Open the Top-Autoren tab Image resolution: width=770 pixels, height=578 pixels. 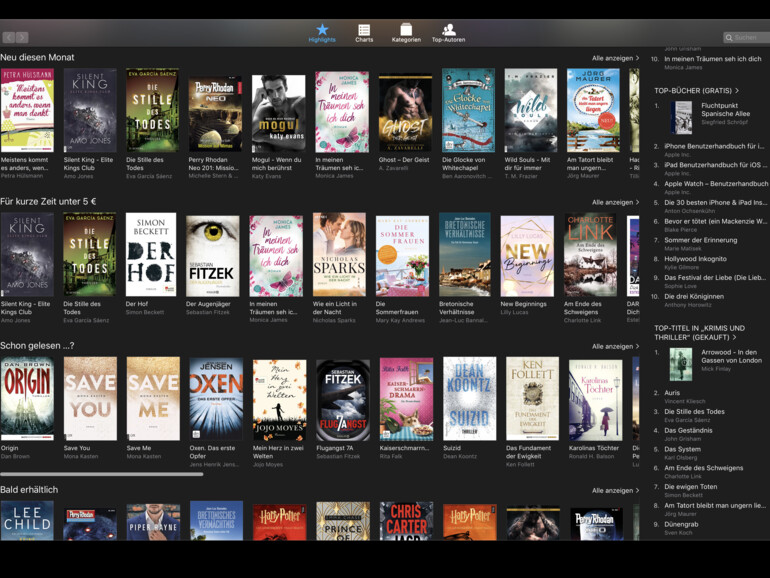[448, 33]
